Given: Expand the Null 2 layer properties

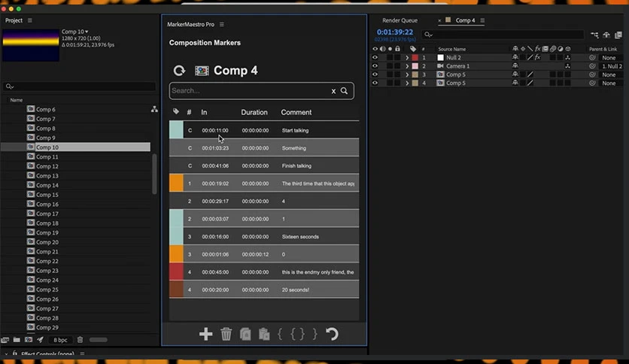Looking at the screenshot, I should 407,58.
